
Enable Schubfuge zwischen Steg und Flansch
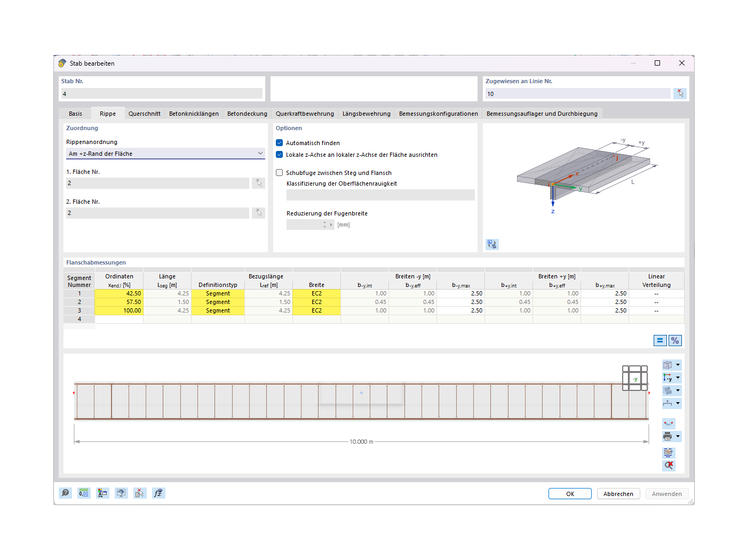click(x=279, y=173)
